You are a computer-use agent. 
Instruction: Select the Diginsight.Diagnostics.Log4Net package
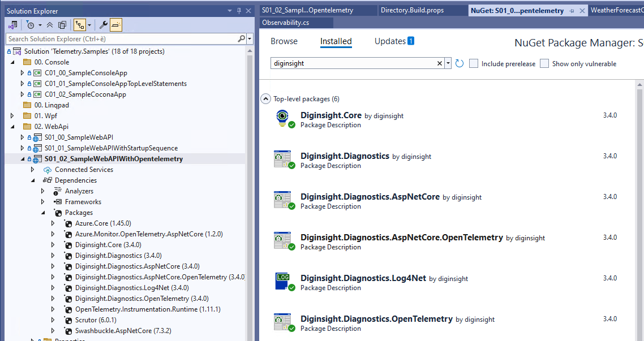point(363,278)
